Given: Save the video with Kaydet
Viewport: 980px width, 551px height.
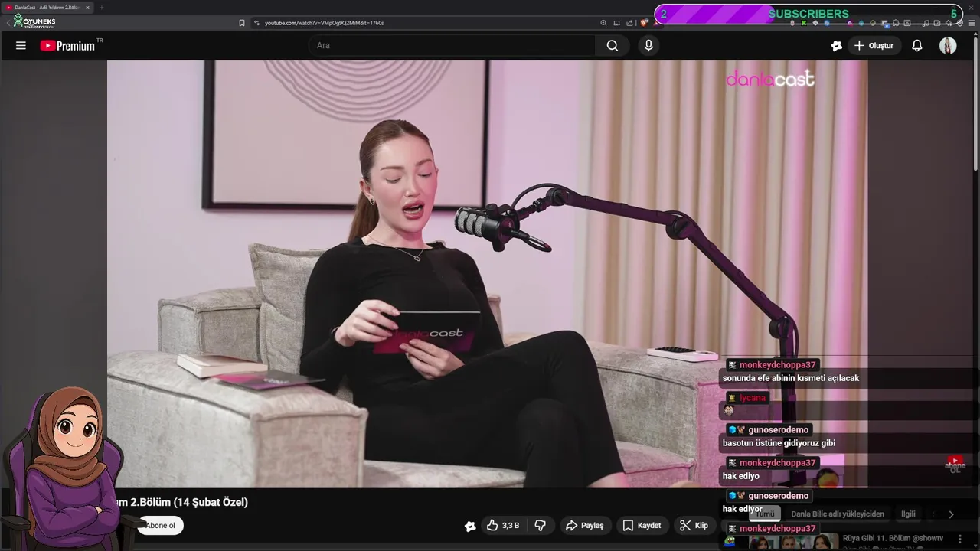Looking at the screenshot, I should coord(642,526).
